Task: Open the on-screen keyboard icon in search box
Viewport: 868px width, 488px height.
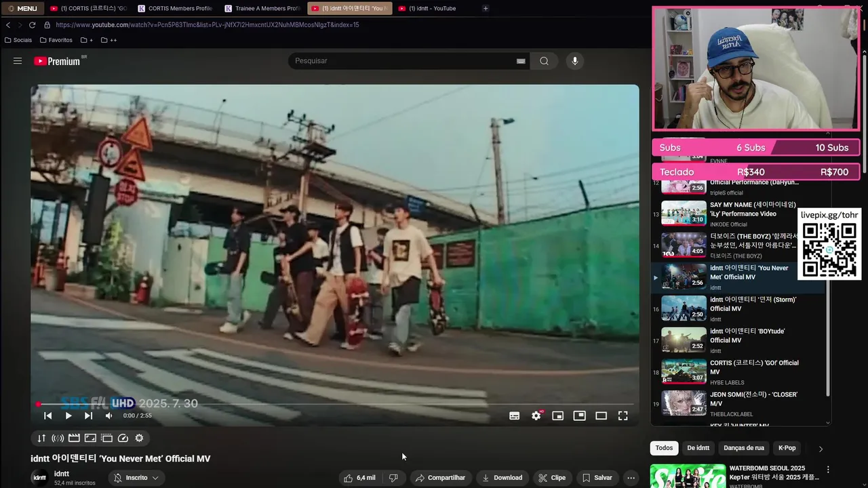Action: (x=521, y=61)
